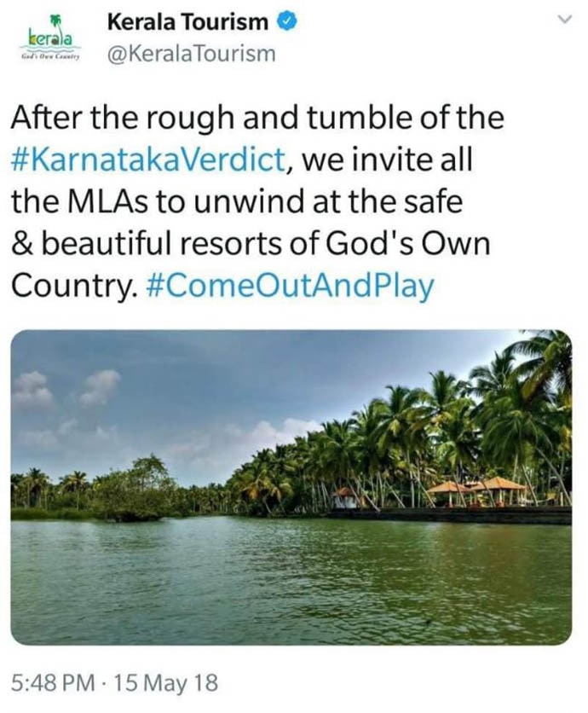Open the @KeralaTourism handle link
This screenshot has width=588, height=713.
(x=191, y=54)
